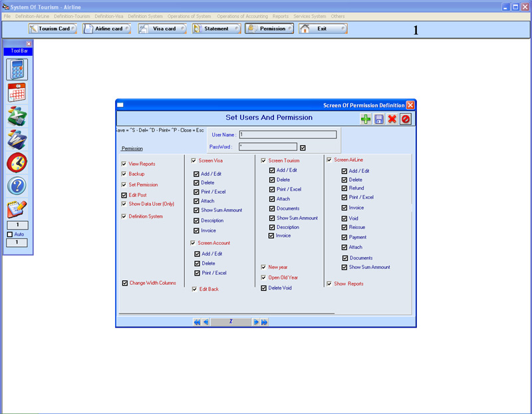
Task: Open the Reports menu
Action: tap(281, 16)
